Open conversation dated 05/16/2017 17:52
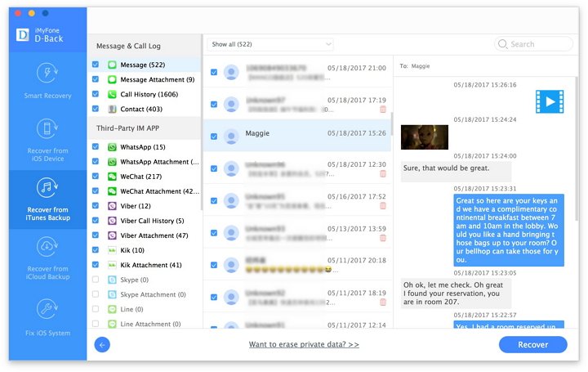The image size is (588, 372). coord(297,200)
